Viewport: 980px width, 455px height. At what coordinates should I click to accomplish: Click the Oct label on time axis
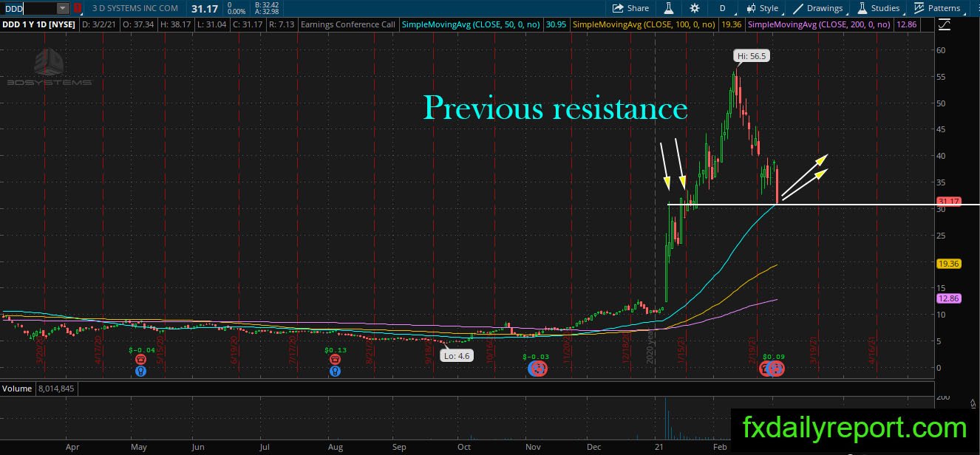[x=464, y=447]
